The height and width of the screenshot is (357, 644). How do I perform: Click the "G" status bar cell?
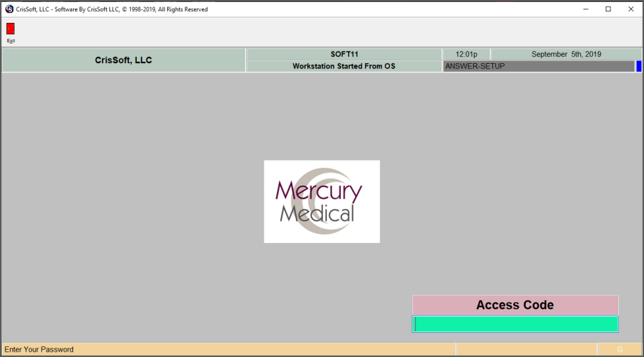point(620,349)
